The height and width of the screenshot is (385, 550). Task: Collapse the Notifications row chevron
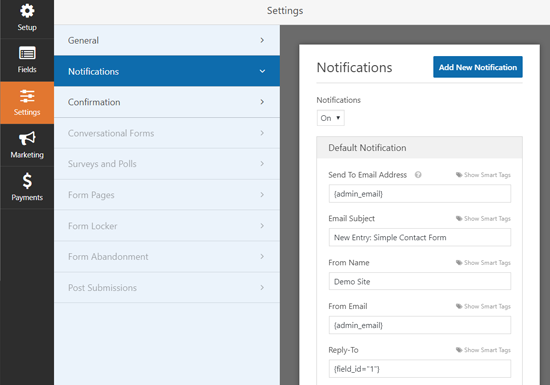(262, 71)
